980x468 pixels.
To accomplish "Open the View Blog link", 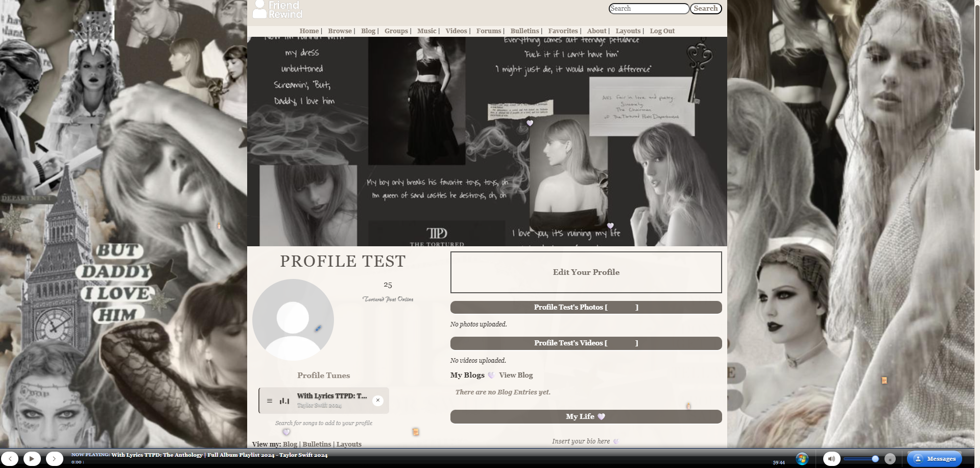I will click(x=516, y=375).
